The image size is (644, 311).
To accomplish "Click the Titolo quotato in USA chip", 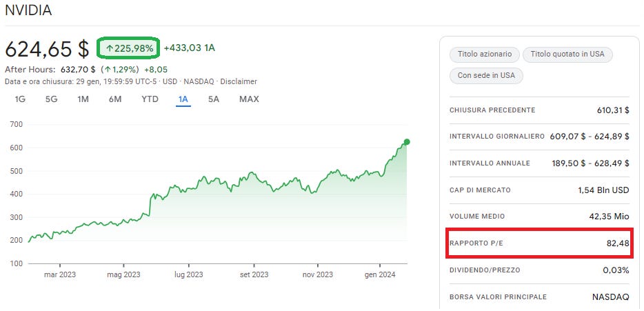I will point(567,54).
